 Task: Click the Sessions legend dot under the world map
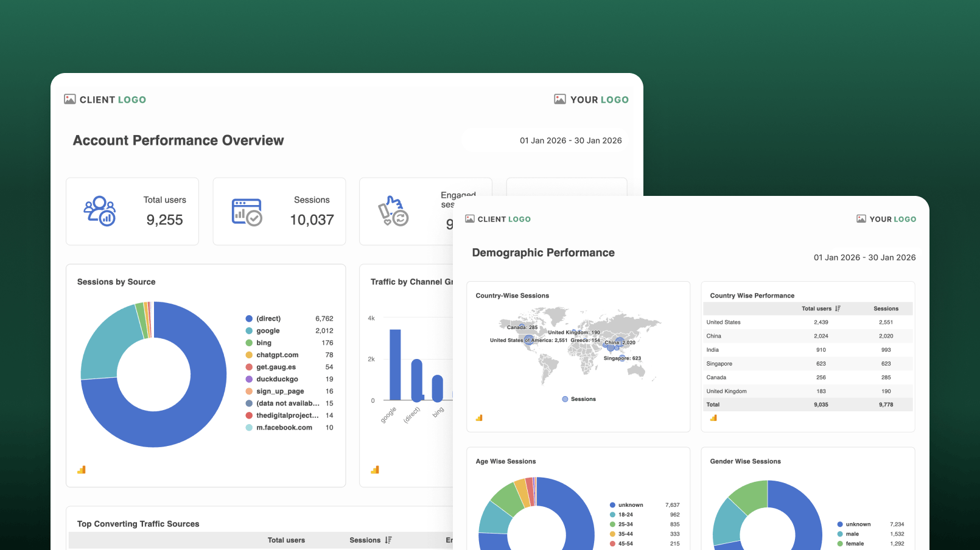coord(565,399)
